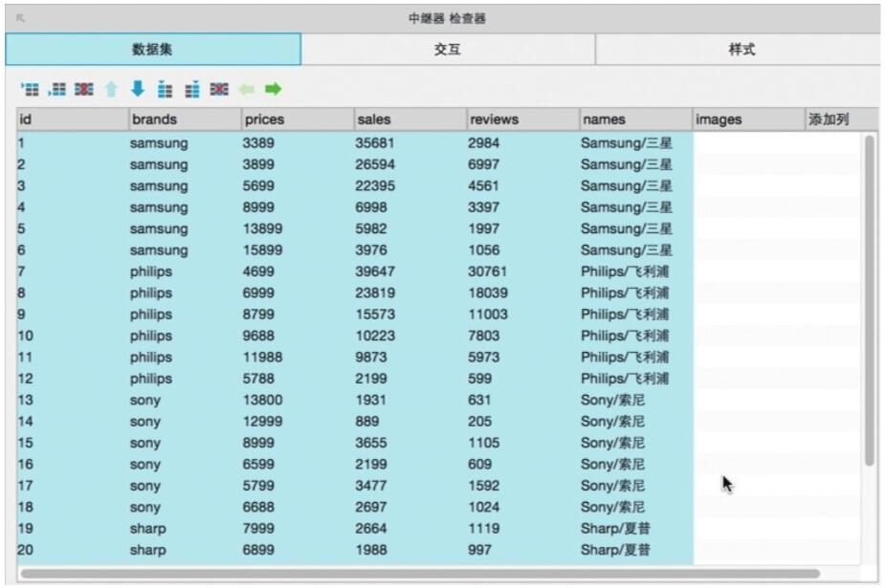Click the green move column right arrow

click(274, 89)
